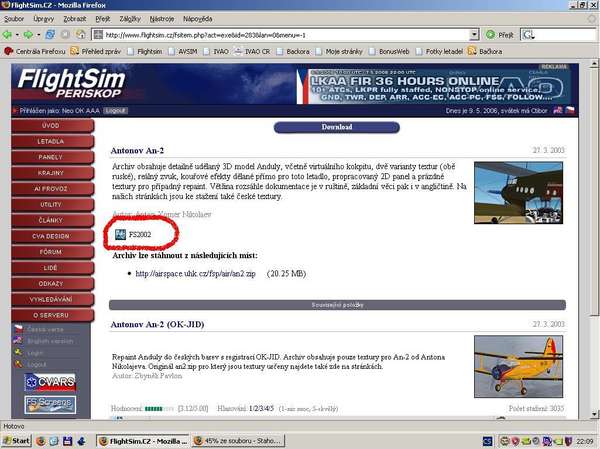Open the Fotky letadel bookmark
Screen dimensions: 600x449
439,51
